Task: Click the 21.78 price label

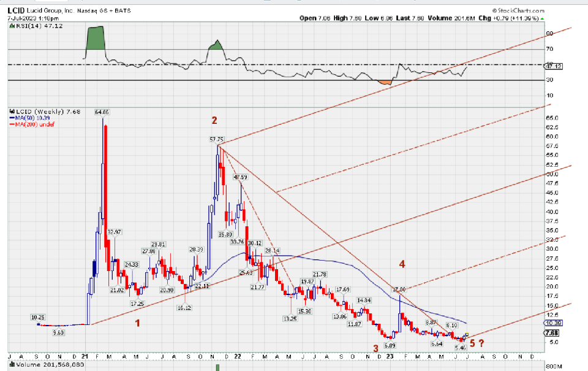Action: pyautogui.click(x=320, y=275)
